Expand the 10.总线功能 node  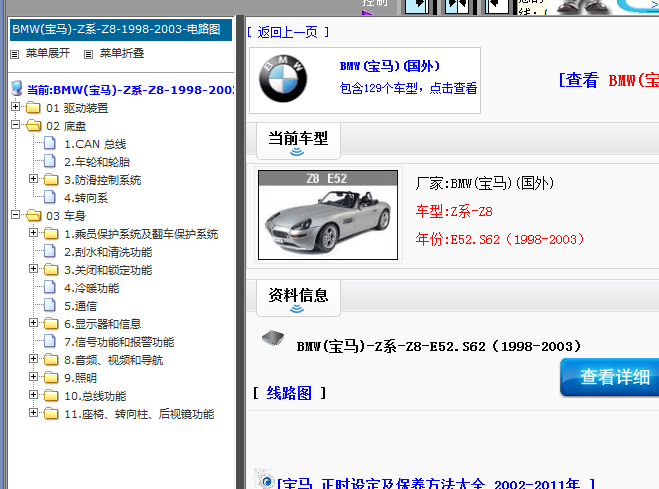click(x=33, y=394)
